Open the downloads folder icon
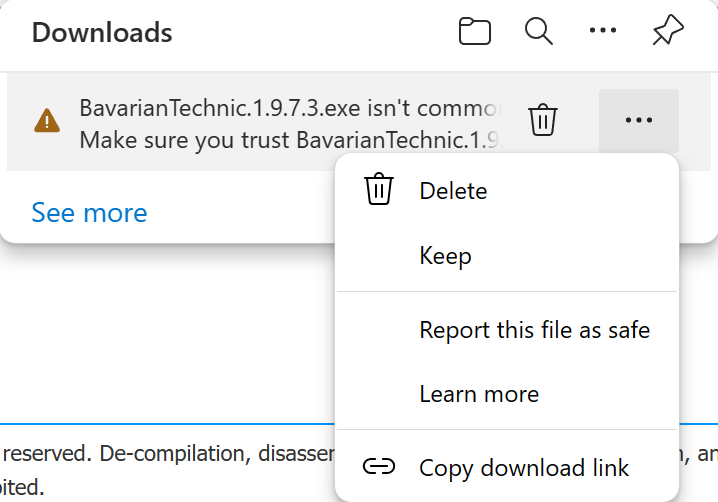Viewport: 718px width, 502px height. click(475, 32)
